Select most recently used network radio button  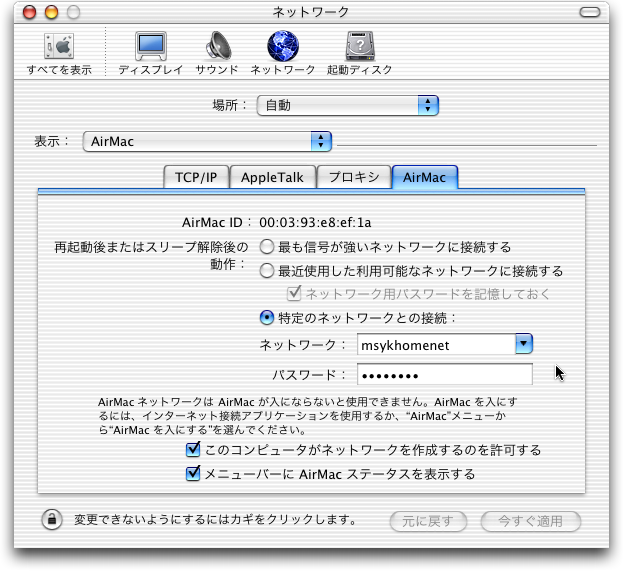267,270
